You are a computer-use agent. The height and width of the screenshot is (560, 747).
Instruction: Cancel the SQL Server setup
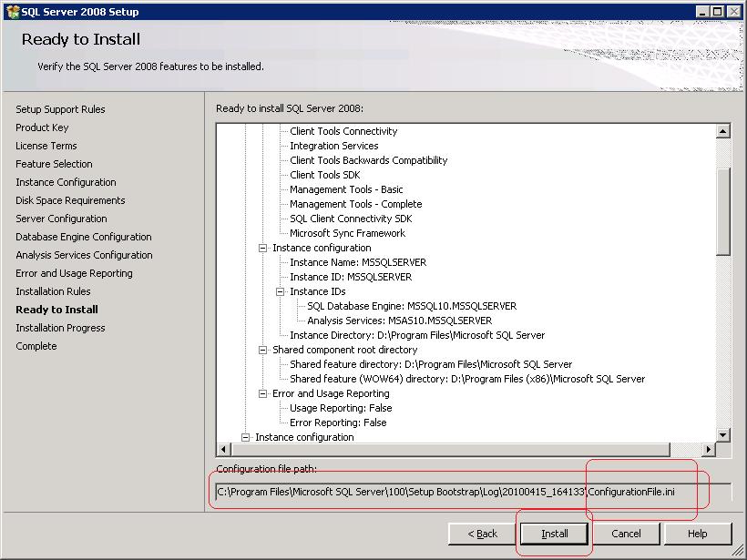pos(626,534)
